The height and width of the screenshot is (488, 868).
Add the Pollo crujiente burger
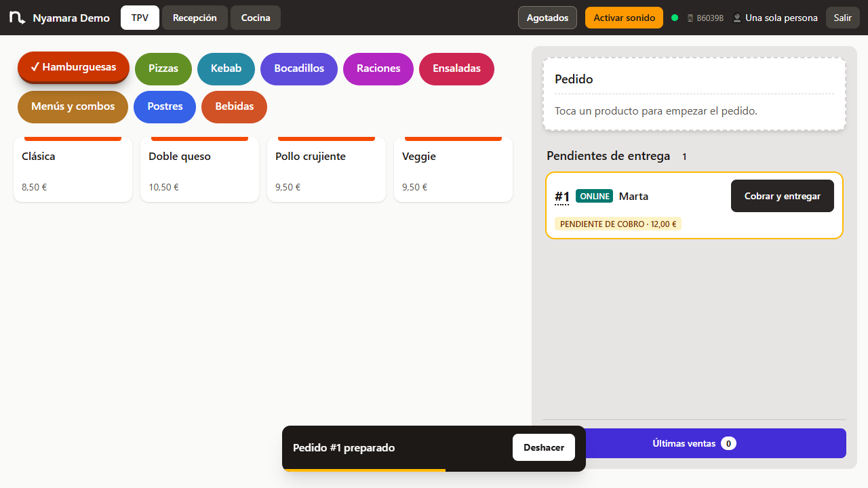click(x=326, y=169)
